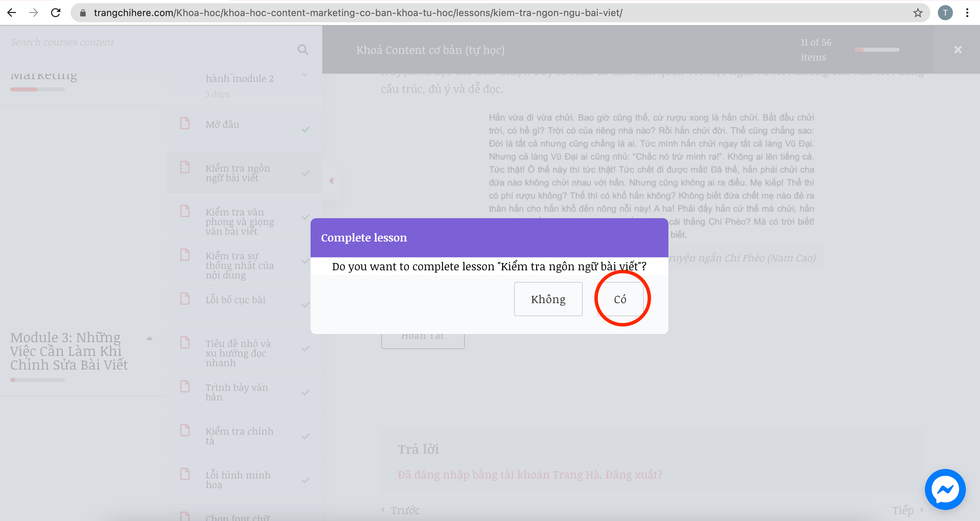Click checkmark for Trình bày văn bản
This screenshot has height=521, width=980.
[x=305, y=393]
